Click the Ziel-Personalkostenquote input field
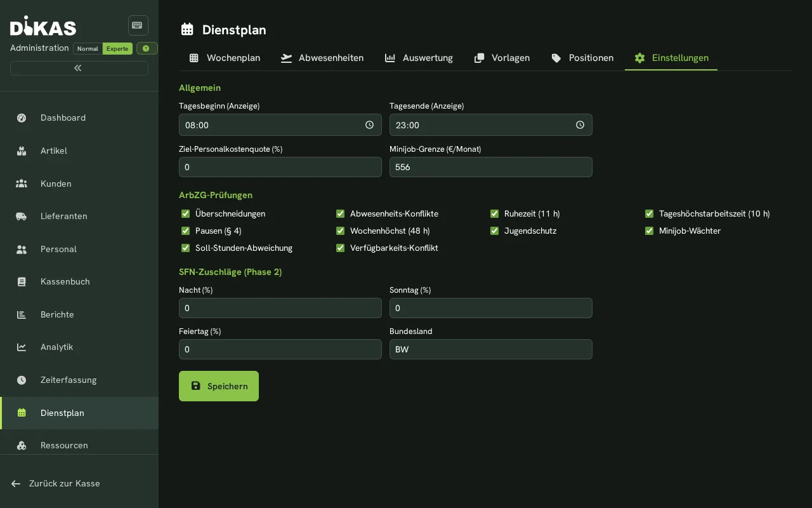Viewport: 812px width, 508px height. 280,167
